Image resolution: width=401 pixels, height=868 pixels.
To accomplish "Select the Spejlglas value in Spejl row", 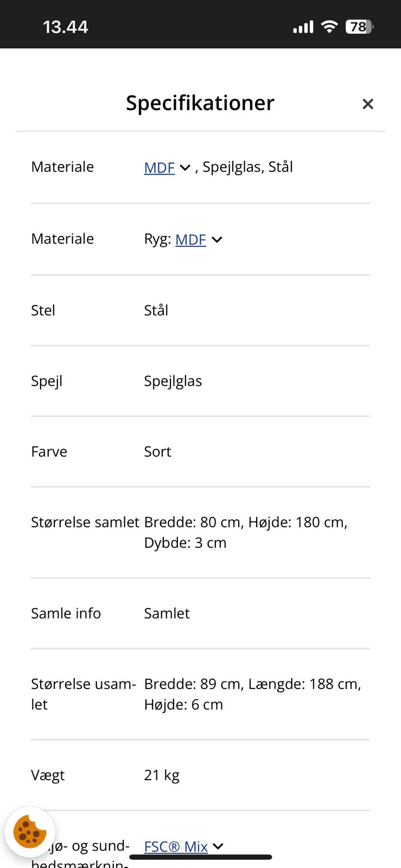I will click(x=173, y=381).
